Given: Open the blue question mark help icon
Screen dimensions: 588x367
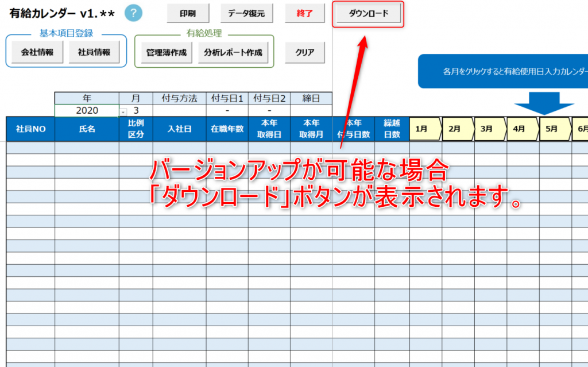Looking at the screenshot, I should tap(133, 13).
